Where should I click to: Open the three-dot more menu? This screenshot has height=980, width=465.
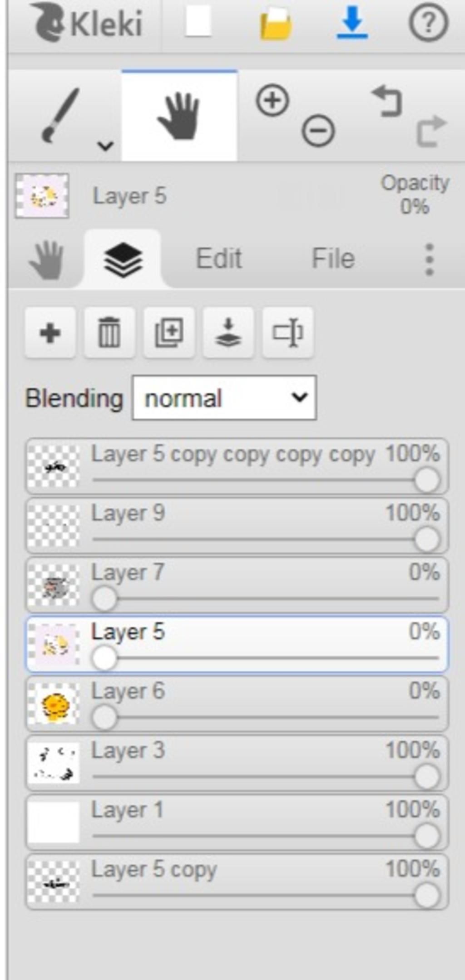tap(429, 259)
